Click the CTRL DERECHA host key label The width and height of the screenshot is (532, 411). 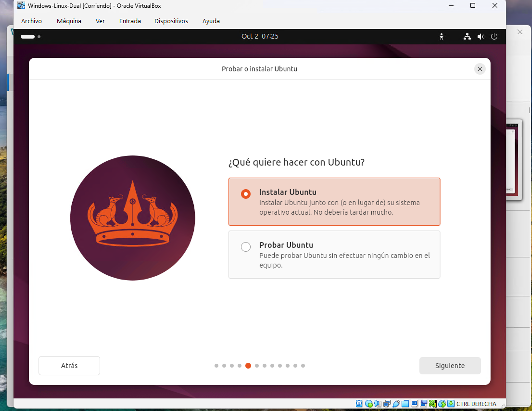(x=476, y=404)
